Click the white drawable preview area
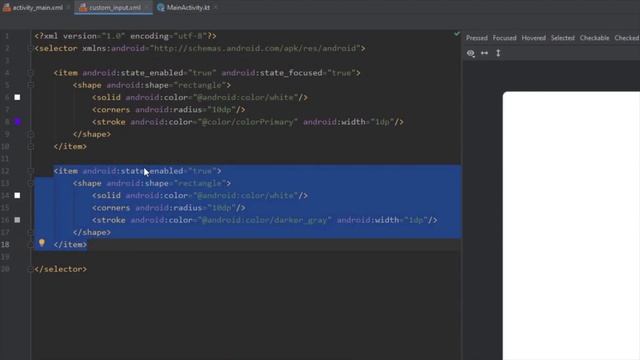 [571, 225]
